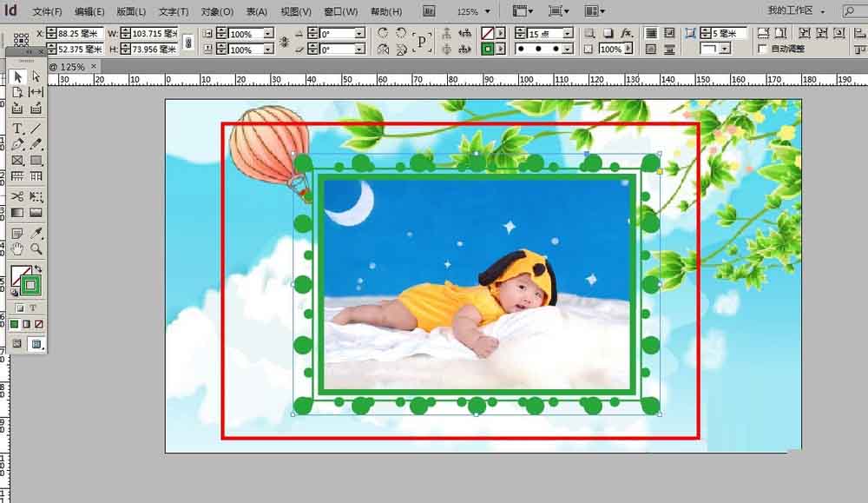This screenshot has height=503, width=868.
Task: Open the screen mode dropdown
Action: click(558, 11)
